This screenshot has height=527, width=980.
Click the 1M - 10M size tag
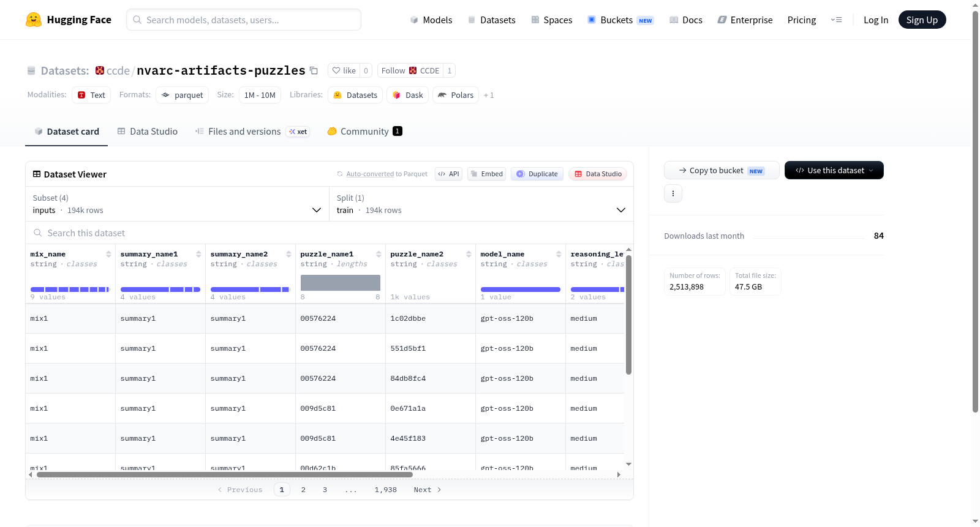click(260, 95)
